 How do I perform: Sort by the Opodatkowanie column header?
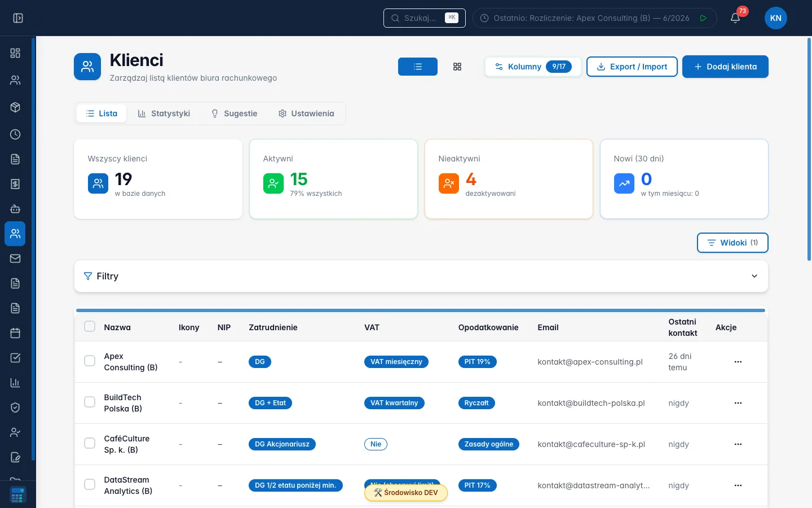click(488, 327)
